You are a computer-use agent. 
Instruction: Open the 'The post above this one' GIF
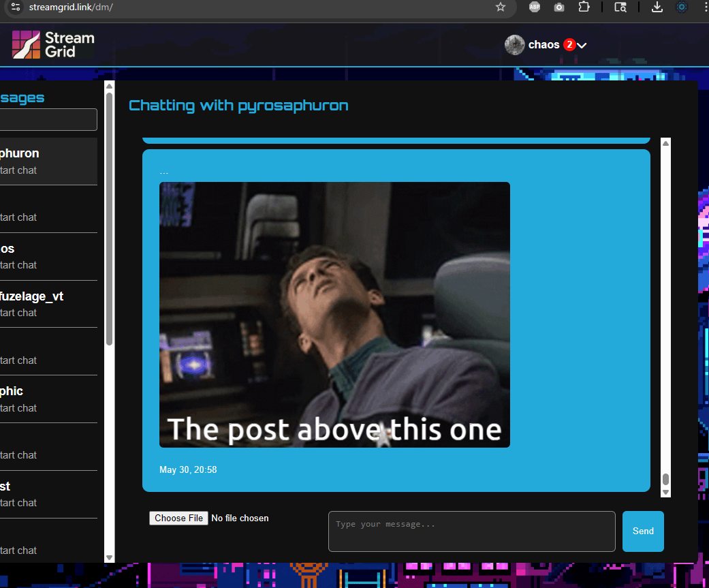pos(334,315)
